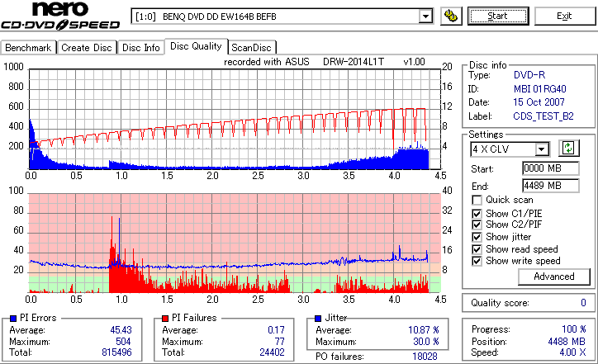Screen dimensions: 598x364
Task: Click the red PI Failures legend square
Action: coord(165,319)
